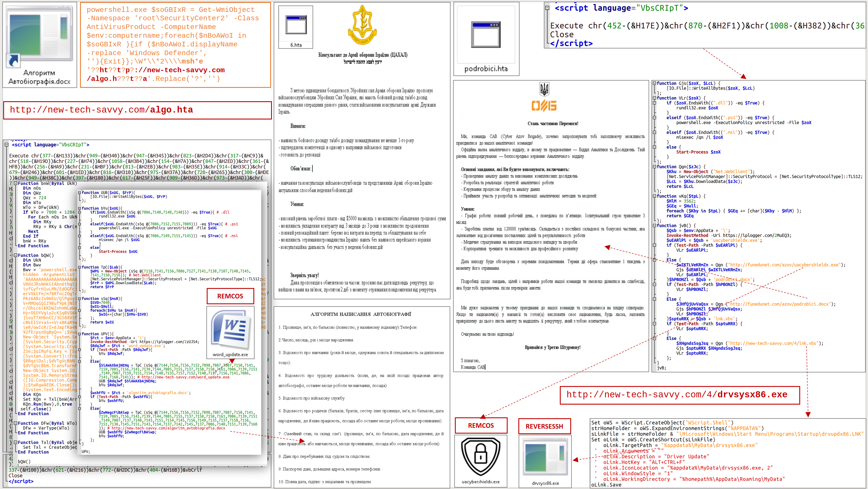Collapse the Function bnW(ByVal UkN) block
Viewport: 868px width, 489px height.
pyautogui.click(x=15, y=183)
